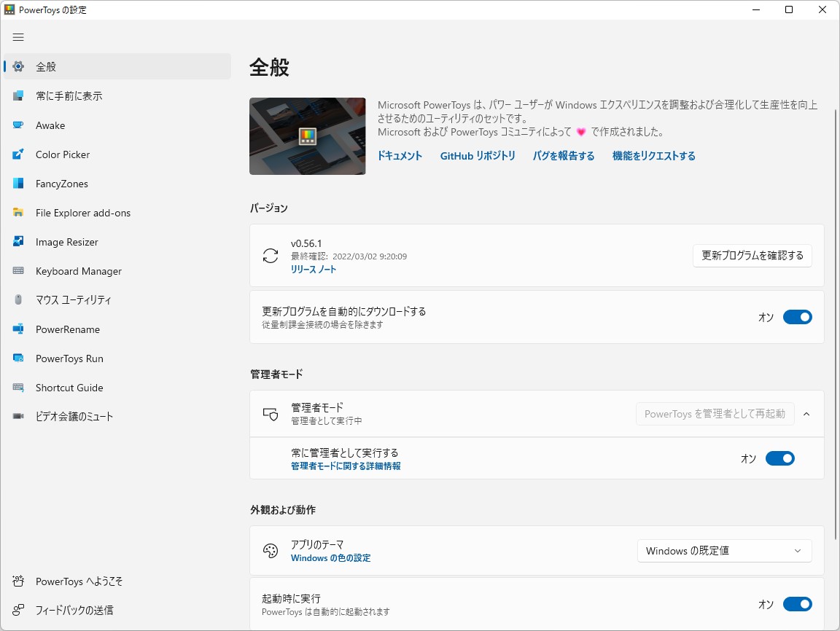Open Keyboard Manager settings
Screen dimensions: 840x631
[x=117, y=271]
